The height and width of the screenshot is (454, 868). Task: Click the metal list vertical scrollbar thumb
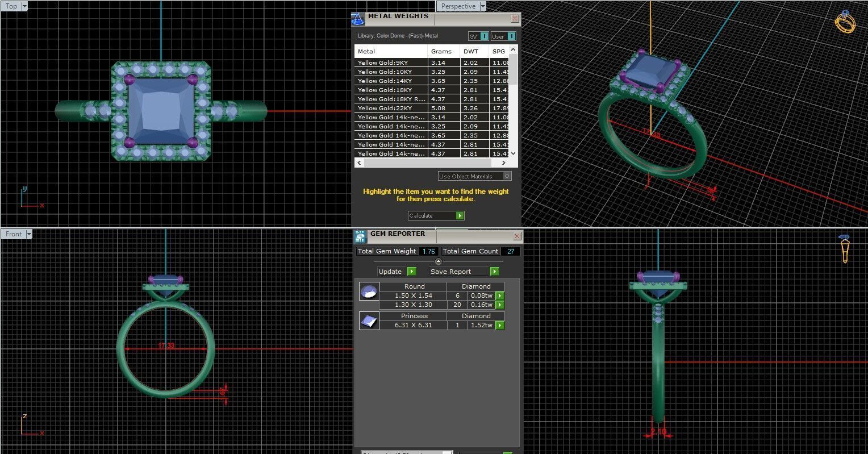[x=514, y=69]
